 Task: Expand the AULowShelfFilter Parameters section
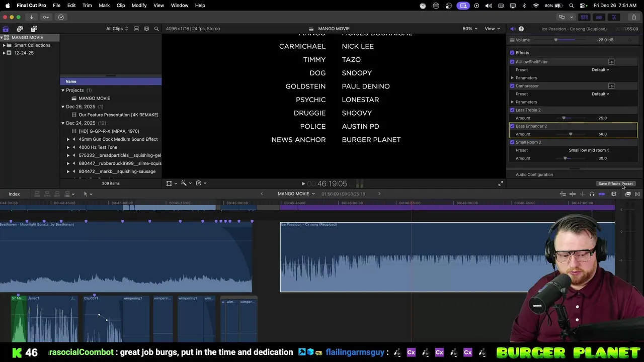click(512, 78)
